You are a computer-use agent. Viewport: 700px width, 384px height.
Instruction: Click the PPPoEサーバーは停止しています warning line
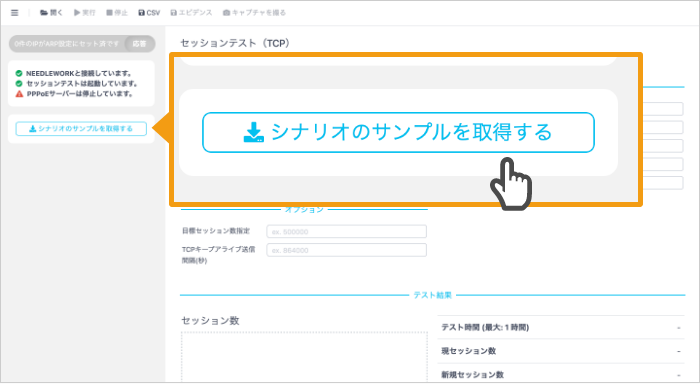pyautogui.click(x=74, y=94)
